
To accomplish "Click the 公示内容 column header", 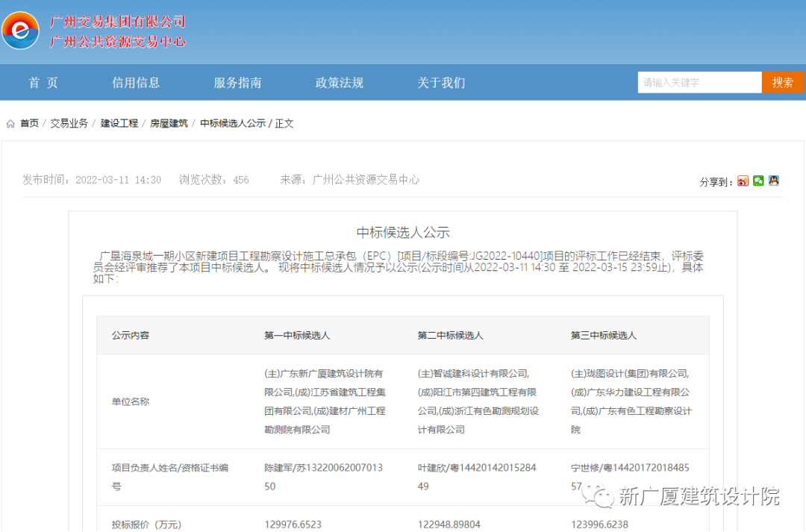I will pyautogui.click(x=131, y=336).
